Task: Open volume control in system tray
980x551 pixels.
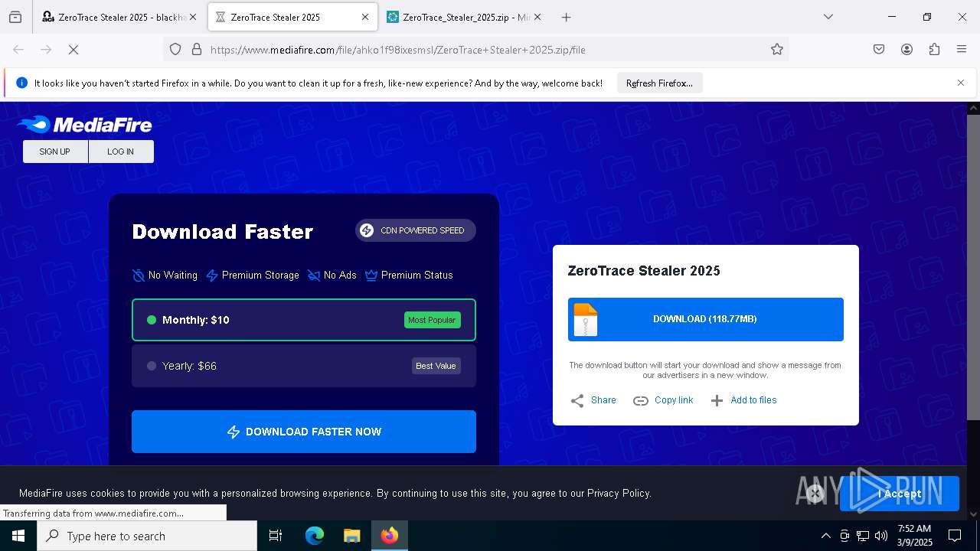Action: 881,536
